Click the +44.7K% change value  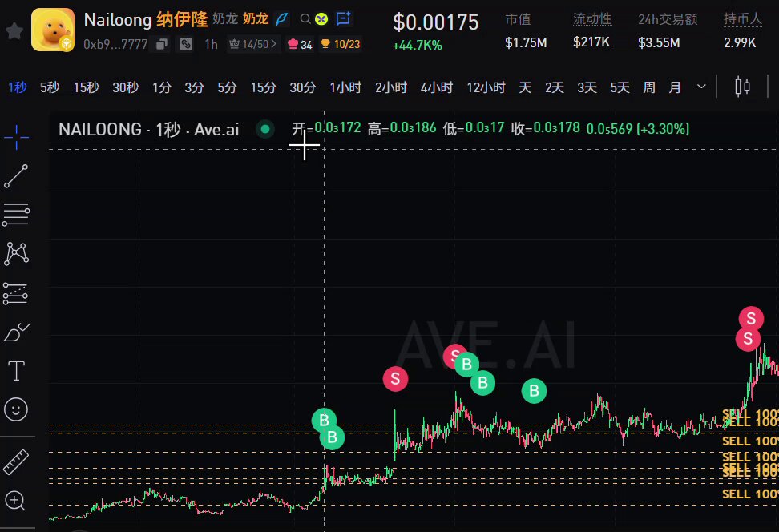[418, 46]
